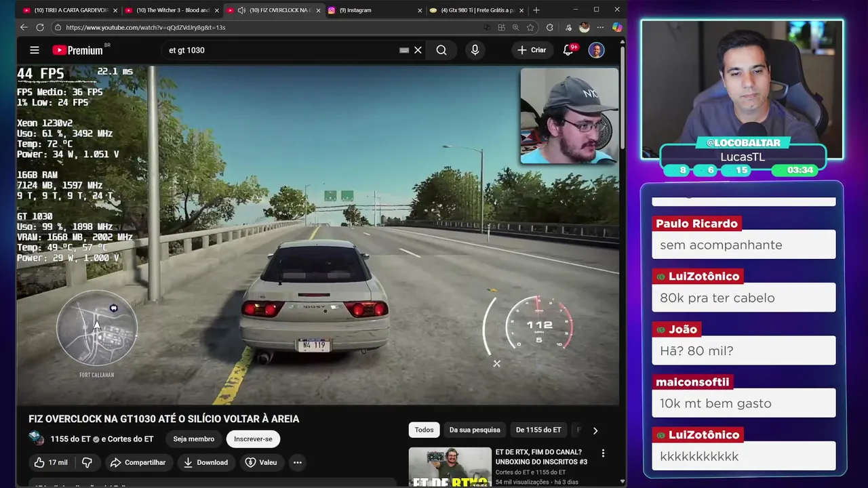Open the browser profile avatar
The width and height of the screenshot is (868, 488).
585,27
